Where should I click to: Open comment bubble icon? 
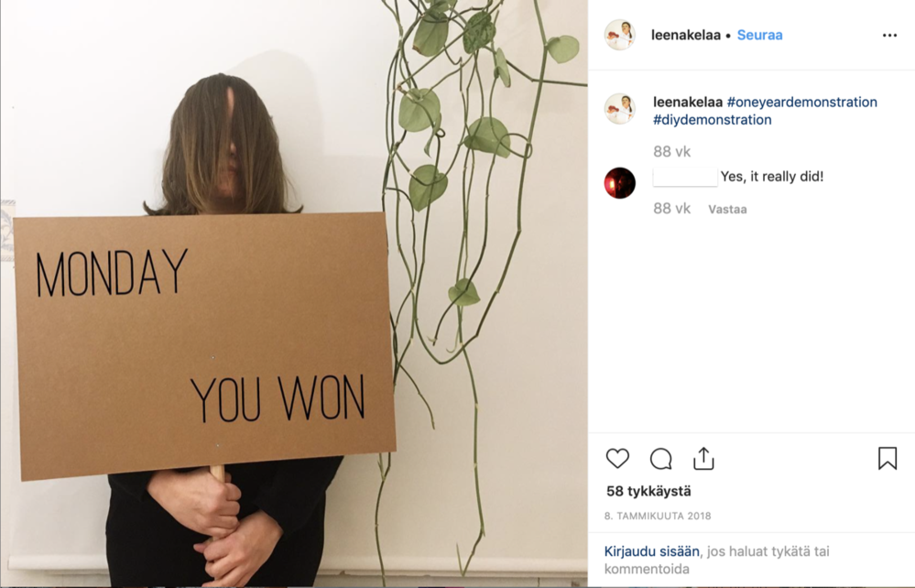click(660, 459)
